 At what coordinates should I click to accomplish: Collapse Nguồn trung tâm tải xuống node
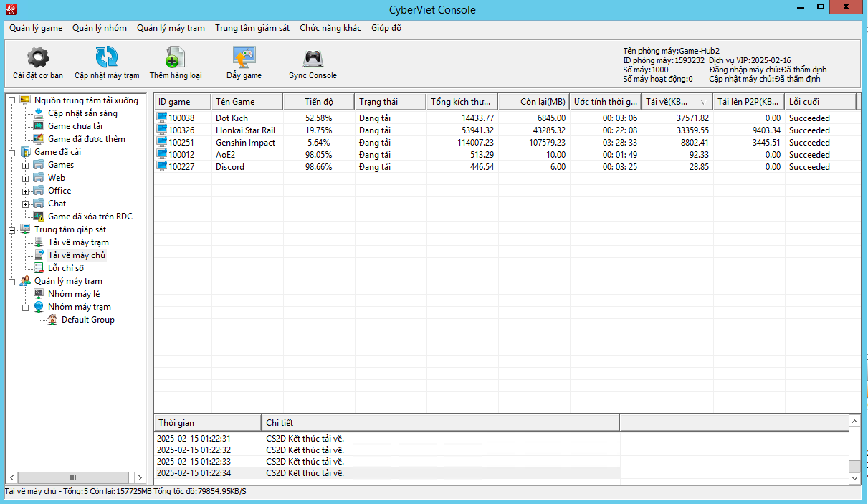(x=12, y=101)
